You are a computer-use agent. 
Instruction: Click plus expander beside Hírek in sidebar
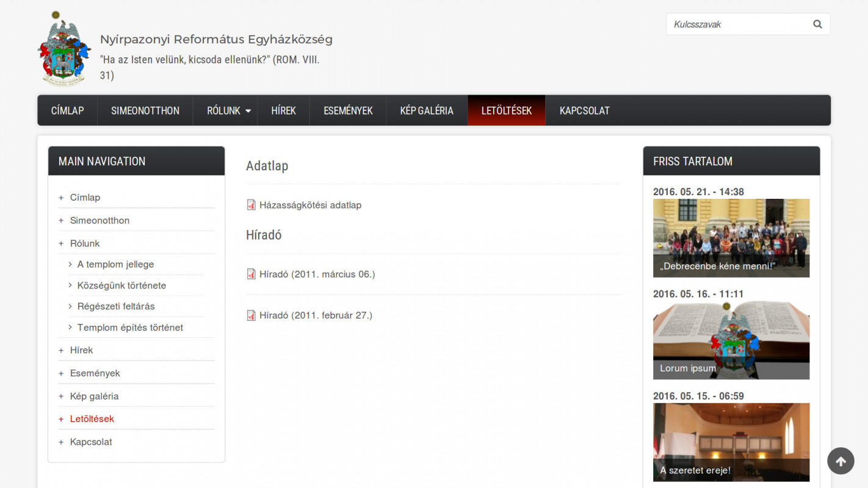click(x=61, y=350)
